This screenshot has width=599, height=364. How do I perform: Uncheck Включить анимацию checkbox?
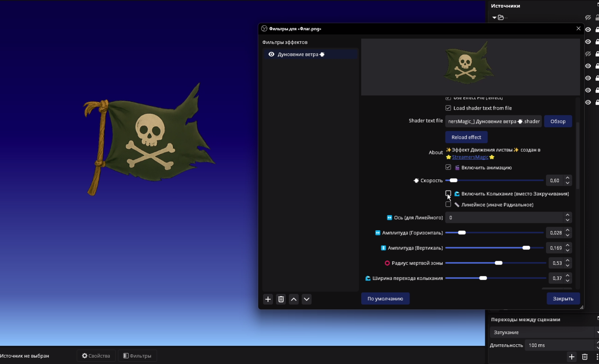pos(448,167)
